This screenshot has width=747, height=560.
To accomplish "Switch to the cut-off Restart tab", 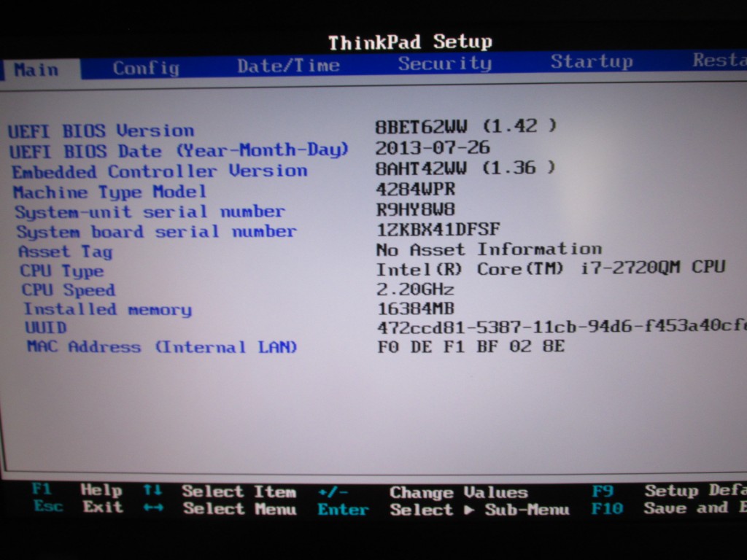I will [719, 60].
